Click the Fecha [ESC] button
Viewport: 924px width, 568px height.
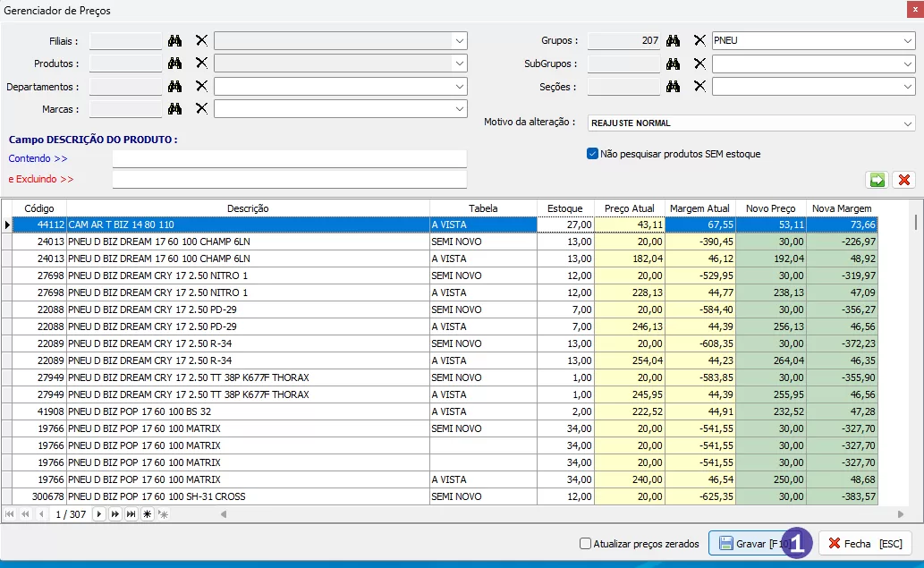point(864,543)
